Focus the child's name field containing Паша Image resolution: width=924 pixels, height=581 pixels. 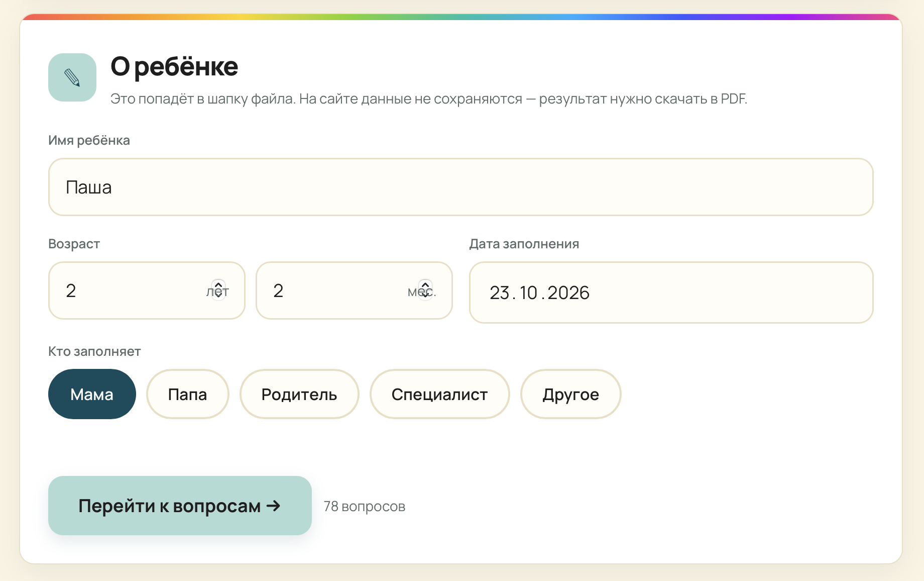pyautogui.click(x=460, y=187)
